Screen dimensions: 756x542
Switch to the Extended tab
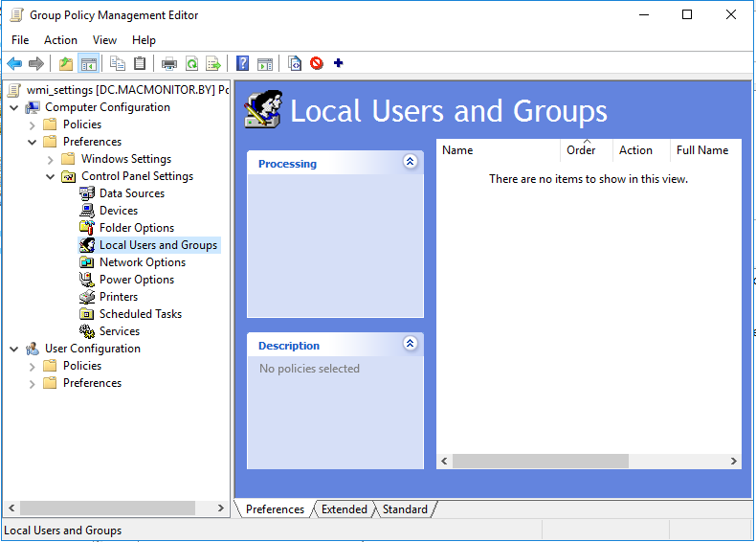[x=344, y=509]
